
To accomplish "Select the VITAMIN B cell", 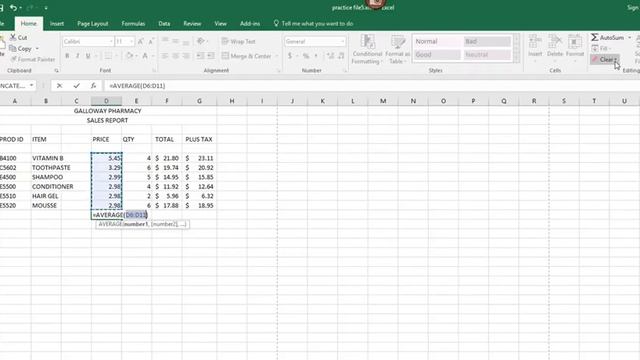I will (48, 158).
